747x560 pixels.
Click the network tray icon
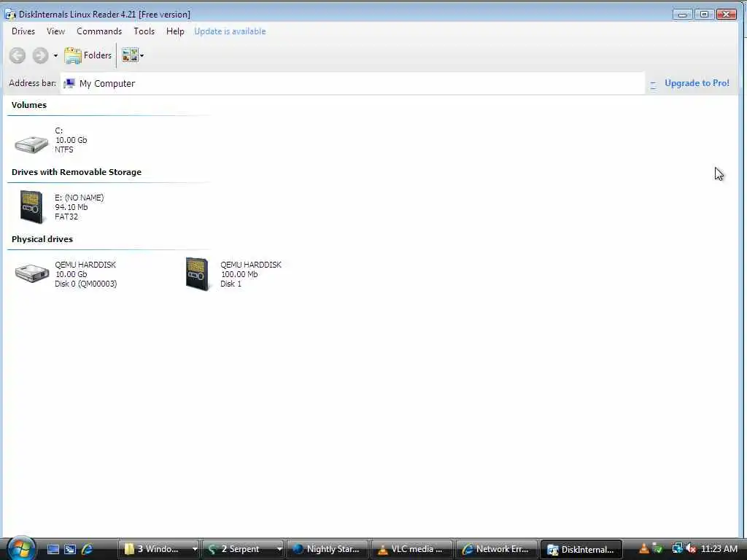677,548
